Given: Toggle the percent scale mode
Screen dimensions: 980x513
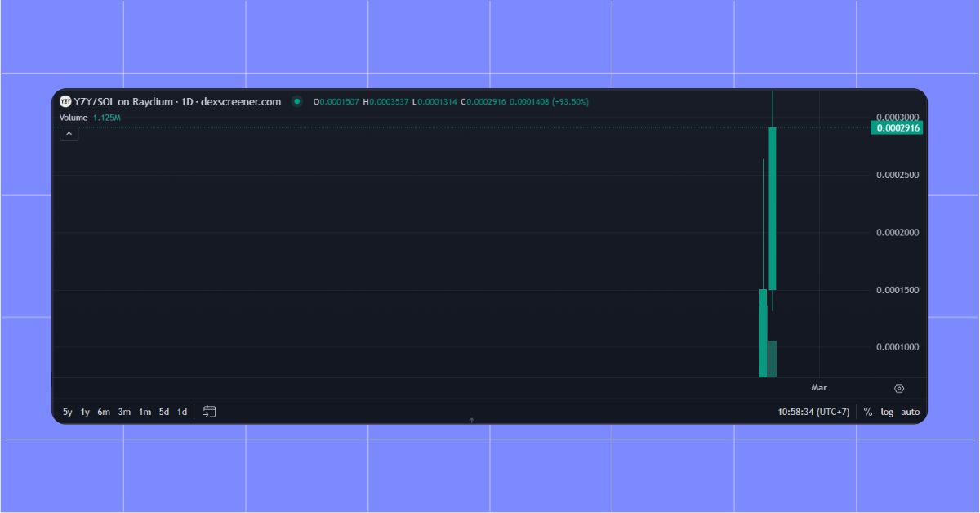Looking at the screenshot, I should (x=868, y=412).
